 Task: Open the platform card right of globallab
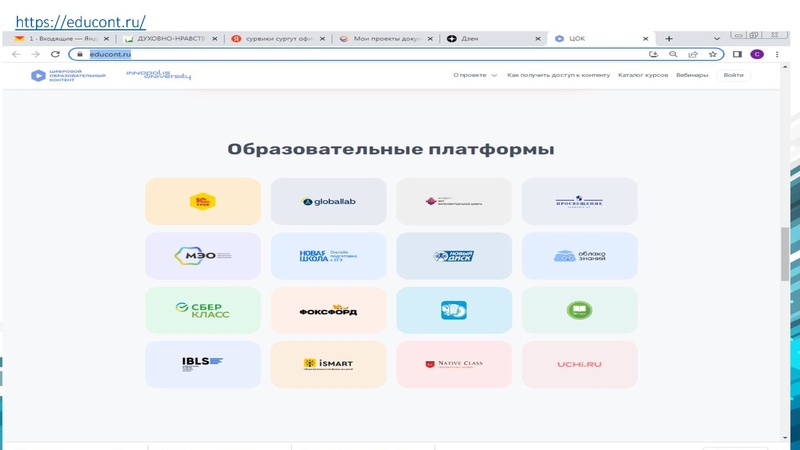click(454, 202)
